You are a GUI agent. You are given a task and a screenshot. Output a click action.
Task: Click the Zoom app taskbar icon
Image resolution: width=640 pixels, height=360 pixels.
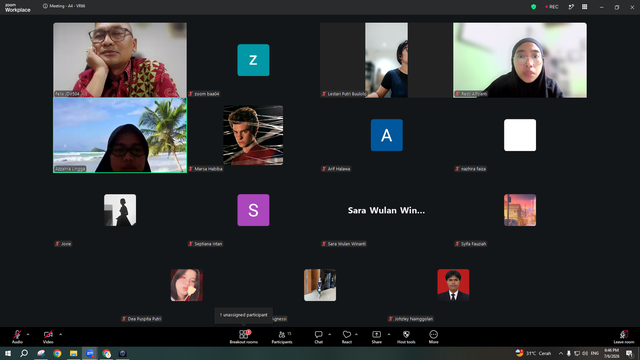click(90, 353)
